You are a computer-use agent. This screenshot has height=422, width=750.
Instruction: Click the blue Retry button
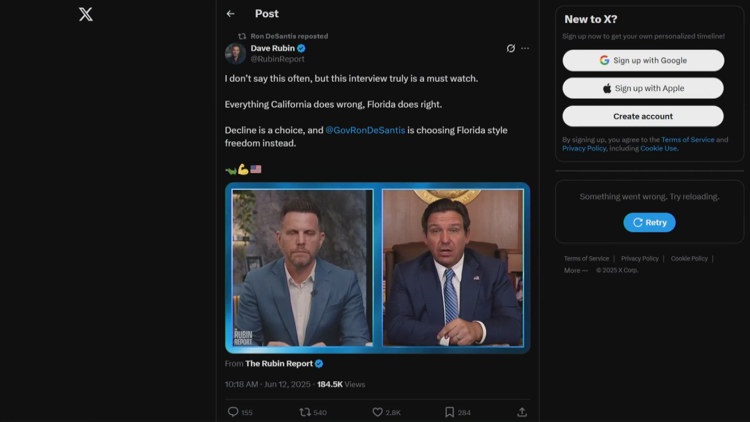650,222
